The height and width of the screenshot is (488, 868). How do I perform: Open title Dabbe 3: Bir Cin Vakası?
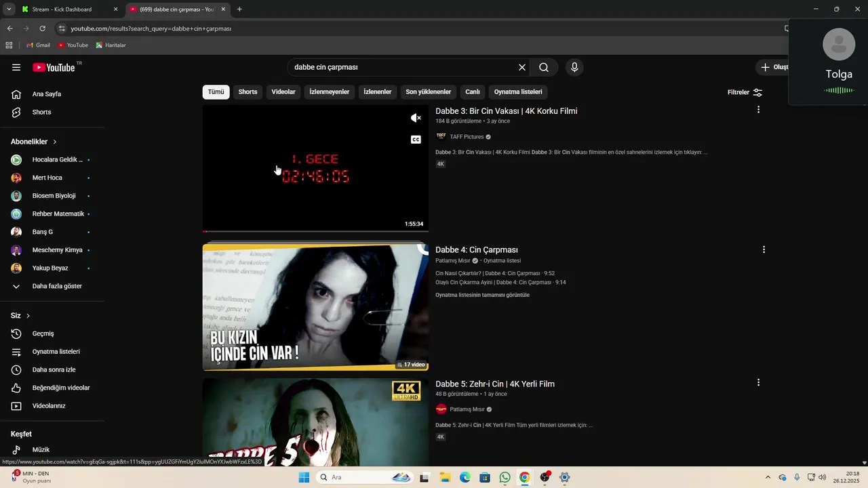[x=507, y=111]
